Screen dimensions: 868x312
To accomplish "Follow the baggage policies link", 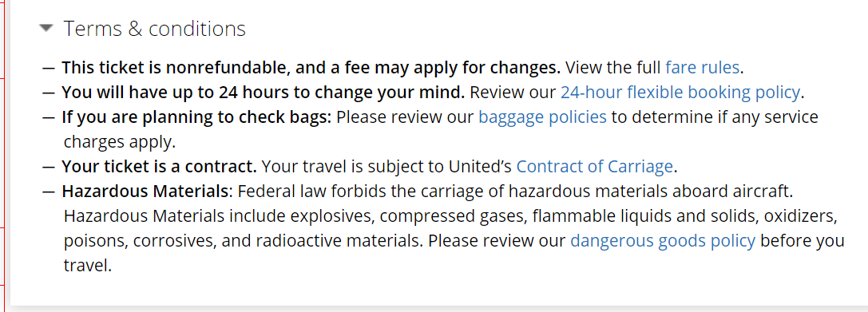I will pyautogui.click(x=542, y=117).
